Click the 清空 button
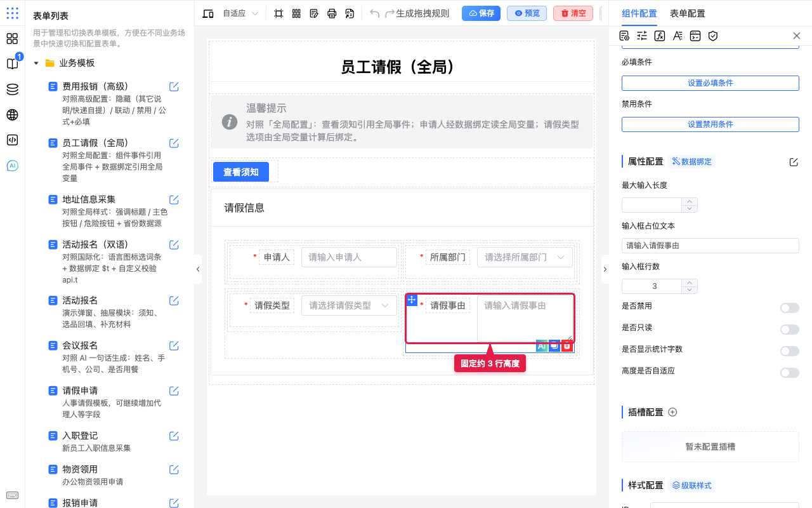Viewport: 812px width, 508px height. (573, 13)
